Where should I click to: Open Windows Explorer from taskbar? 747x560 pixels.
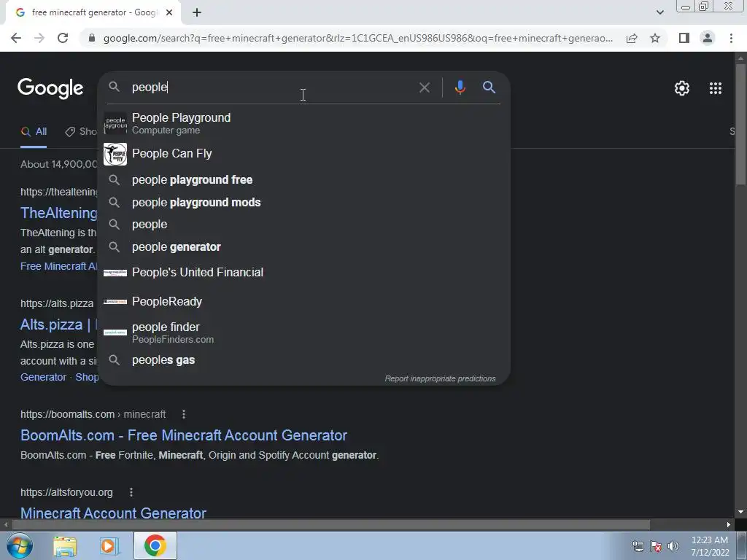[65, 545]
